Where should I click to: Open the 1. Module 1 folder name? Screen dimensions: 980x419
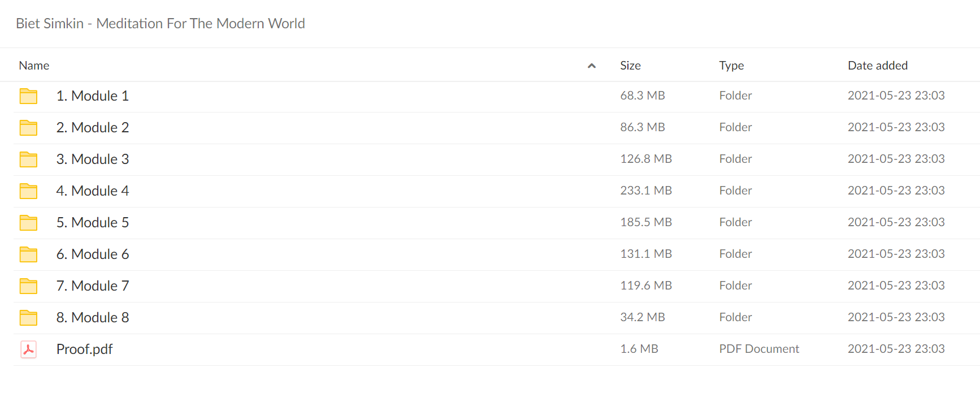pyautogui.click(x=93, y=96)
